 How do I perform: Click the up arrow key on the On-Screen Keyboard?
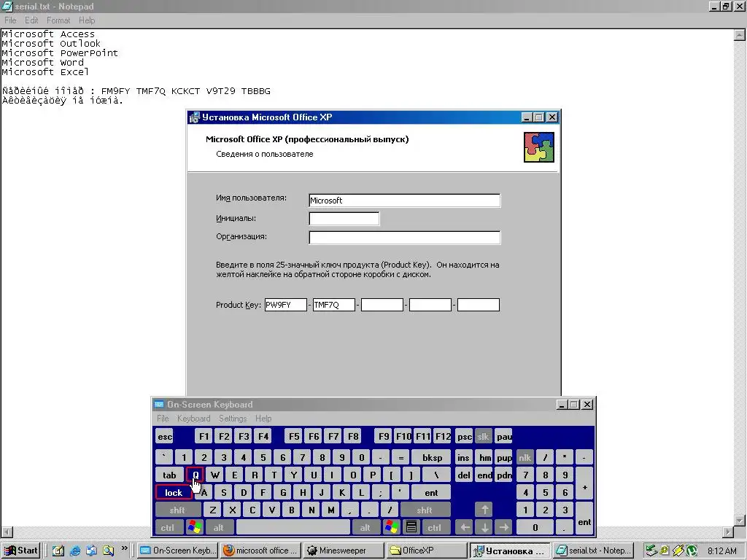coord(484,510)
